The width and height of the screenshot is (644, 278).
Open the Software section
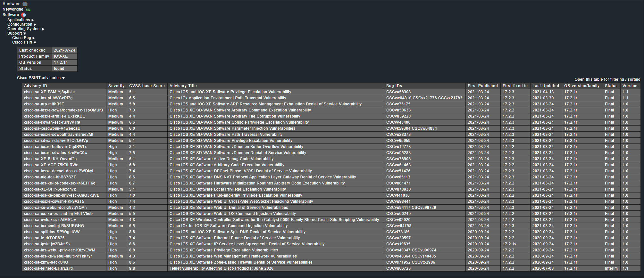11,15
